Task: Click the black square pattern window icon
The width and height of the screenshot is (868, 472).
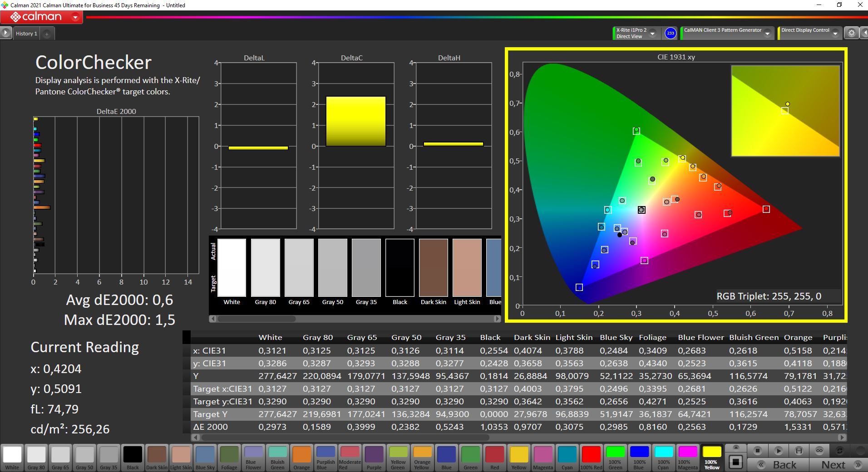Action: point(736,462)
